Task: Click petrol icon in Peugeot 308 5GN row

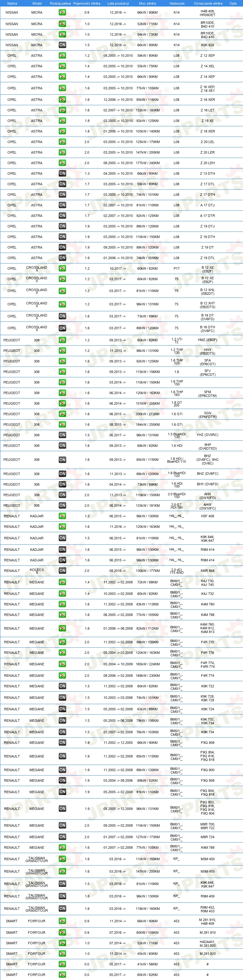Action: click(x=62, y=414)
